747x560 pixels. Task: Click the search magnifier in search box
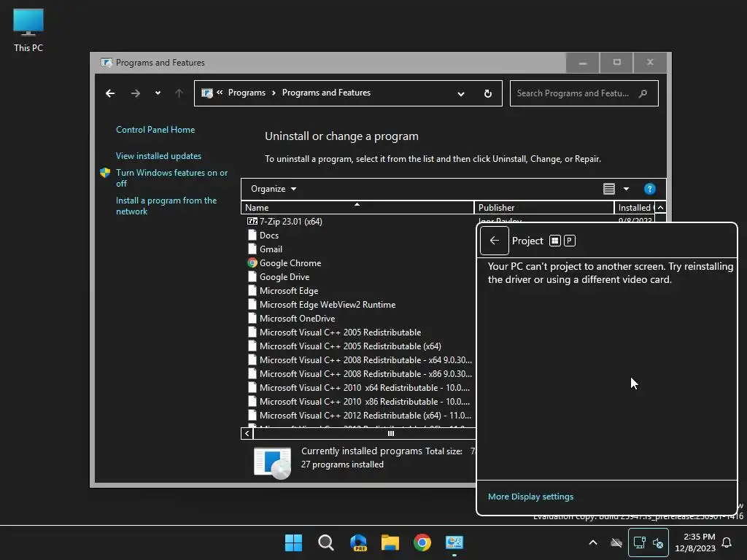643,93
